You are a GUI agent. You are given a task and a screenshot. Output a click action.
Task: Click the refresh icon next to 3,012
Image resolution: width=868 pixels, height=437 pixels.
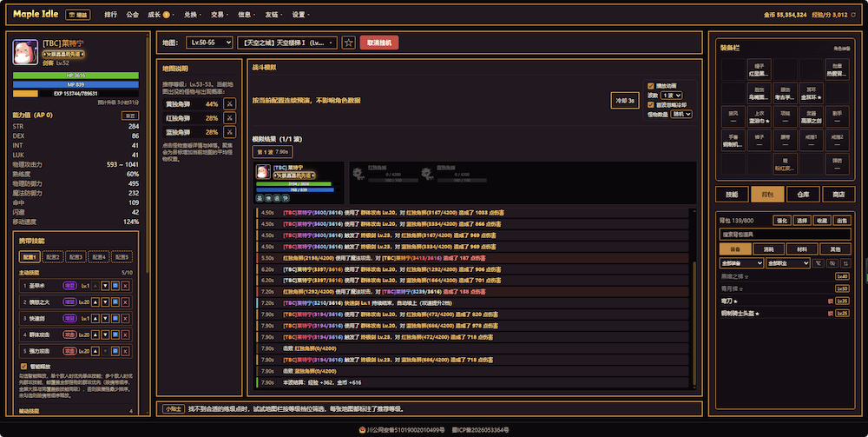[x=853, y=15]
